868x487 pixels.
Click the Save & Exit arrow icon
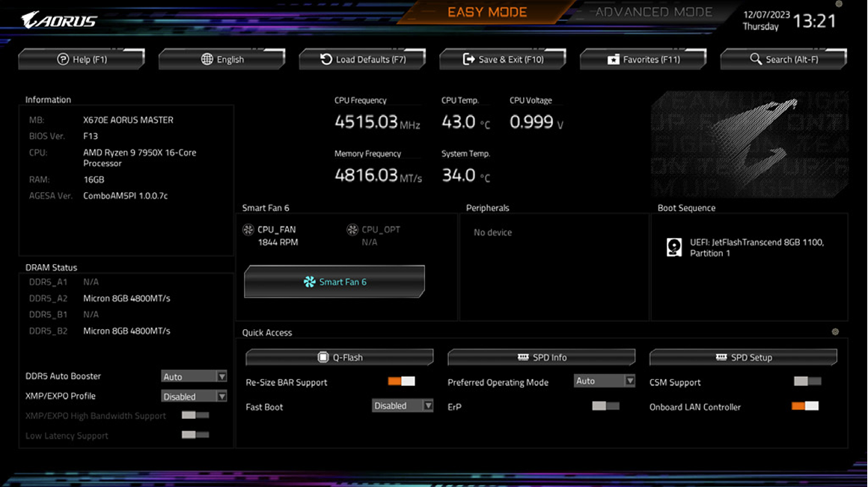468,59
